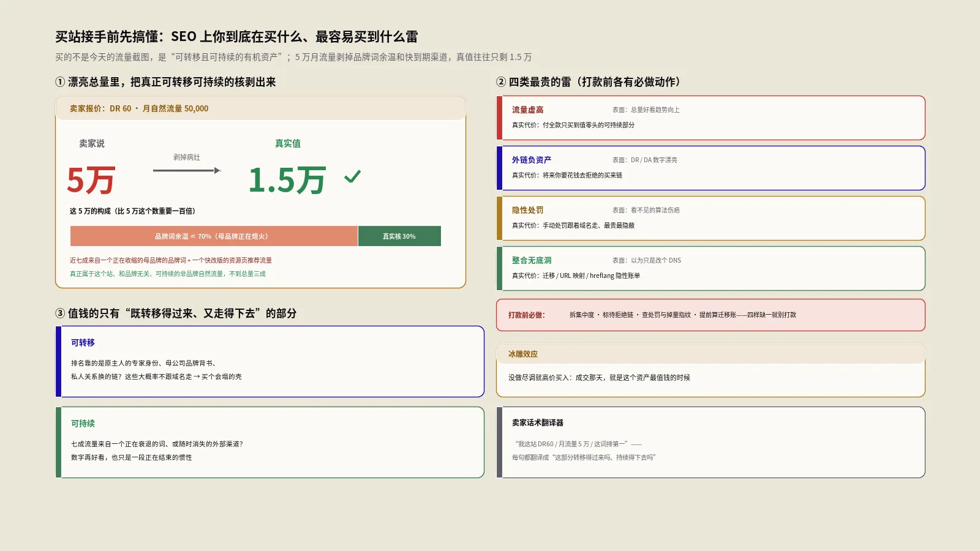Click 表面：DR / DA 数字漂亮
Screen dimensions: 980x551
[x=645, y=160]
